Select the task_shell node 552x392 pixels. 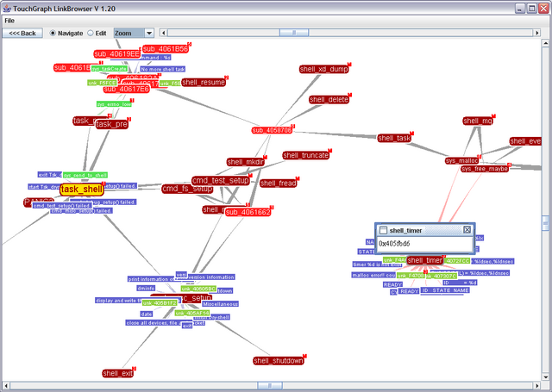(82, 190)
